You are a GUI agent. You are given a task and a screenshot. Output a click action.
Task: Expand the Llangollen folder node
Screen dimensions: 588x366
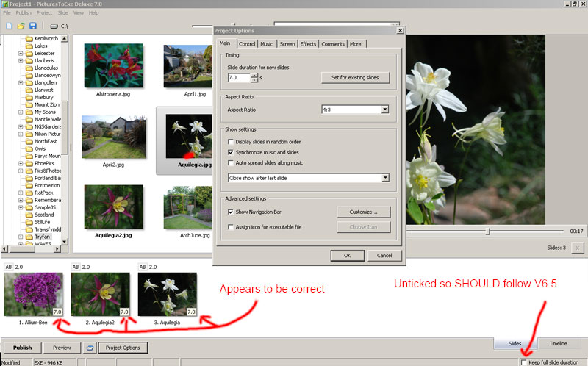coord(21,82)
